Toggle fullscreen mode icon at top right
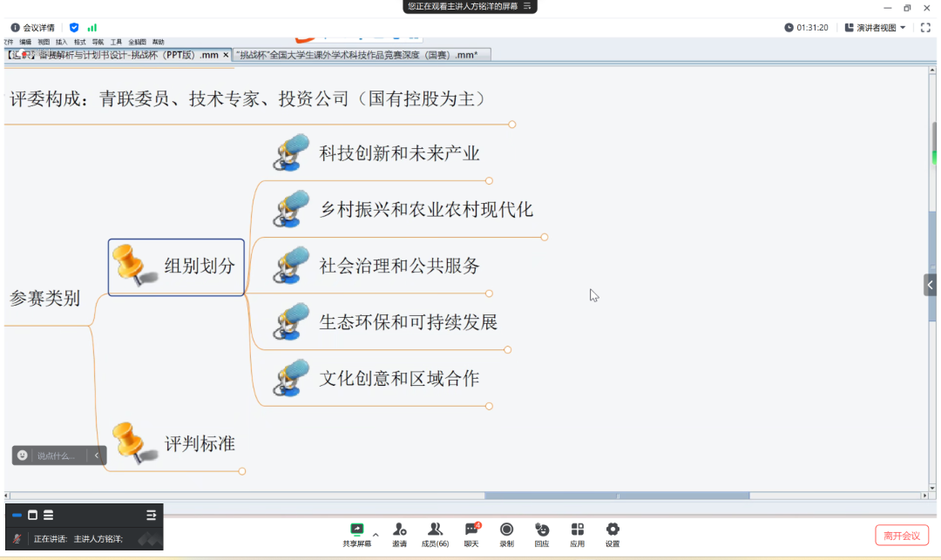941x560 pixels. 925,28
